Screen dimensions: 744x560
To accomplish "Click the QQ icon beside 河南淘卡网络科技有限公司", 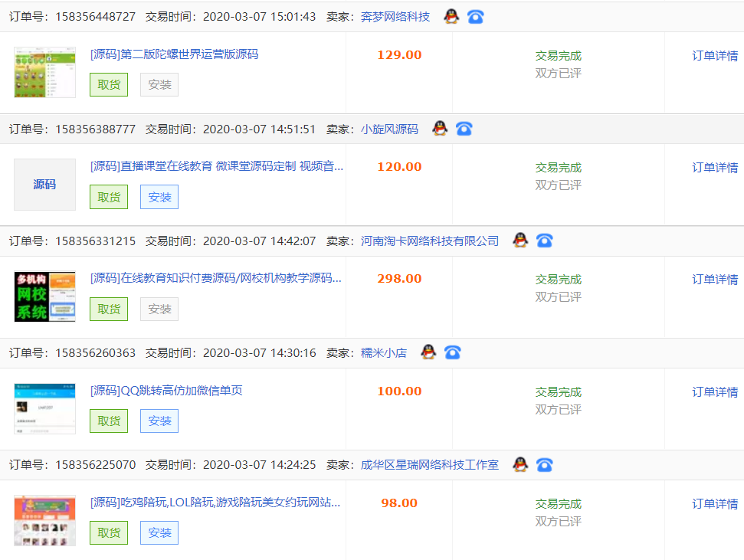I will coord(520,240).
